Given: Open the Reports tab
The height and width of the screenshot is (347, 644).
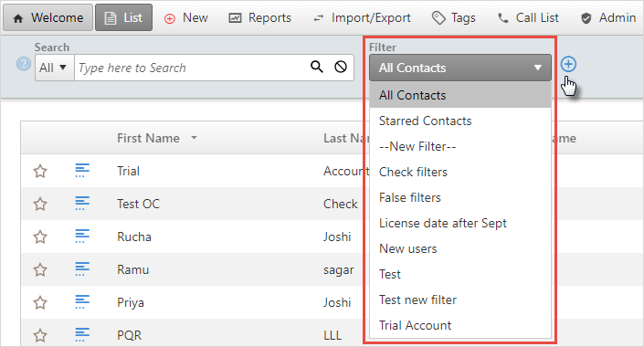Looking at the screenshot, I should coord(259,17).
